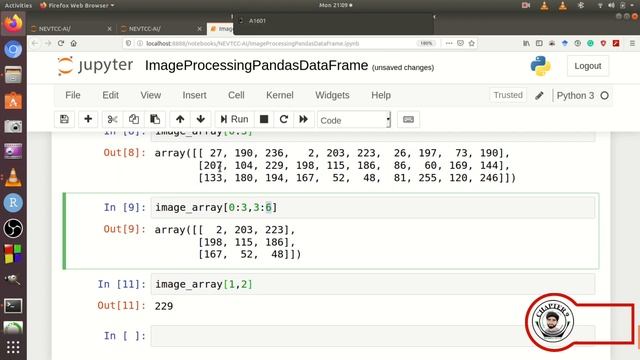Screen dimensions: 640x360
Task: Open the Edit menu
Action: click(x=110, y=95)
